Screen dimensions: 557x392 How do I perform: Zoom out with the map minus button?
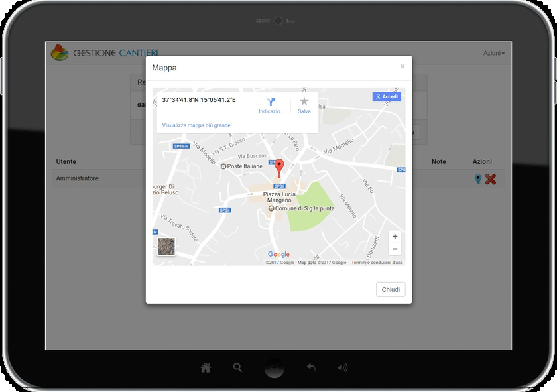(x=395, y=249)
